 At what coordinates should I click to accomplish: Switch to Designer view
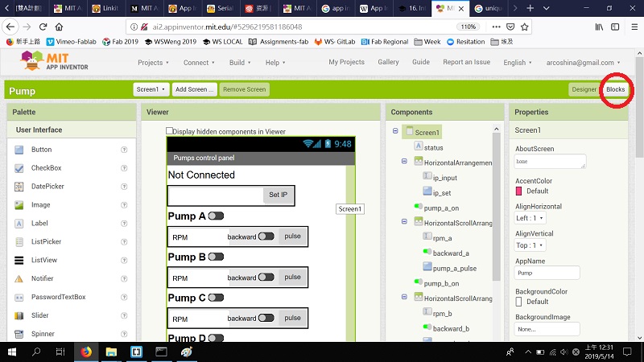tap(584, 89)
